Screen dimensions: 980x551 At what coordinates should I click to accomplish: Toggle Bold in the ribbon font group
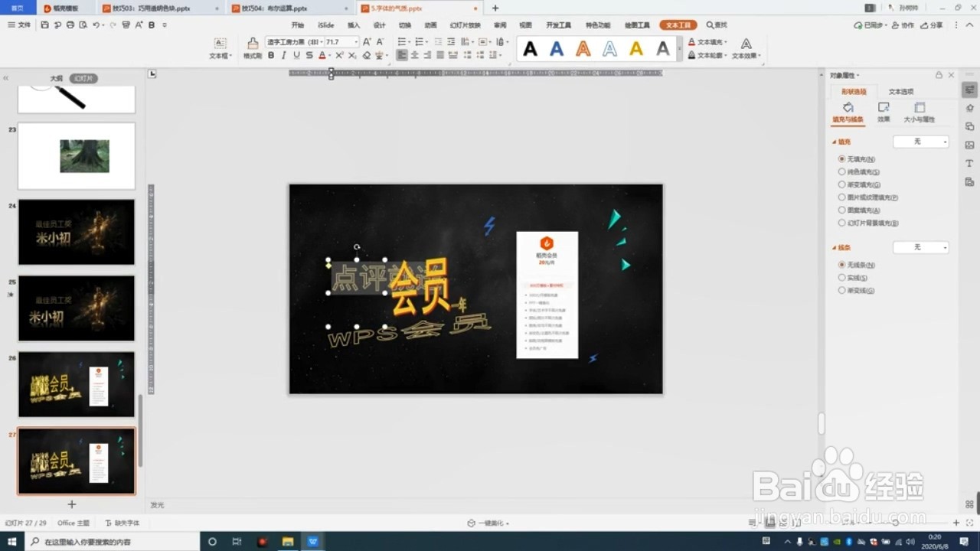271,55
